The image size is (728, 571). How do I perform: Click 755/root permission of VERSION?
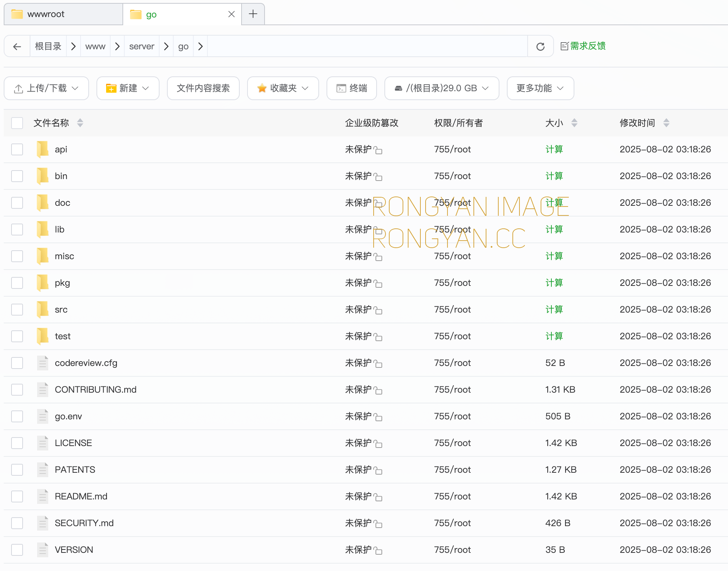(x=452, y=550)
